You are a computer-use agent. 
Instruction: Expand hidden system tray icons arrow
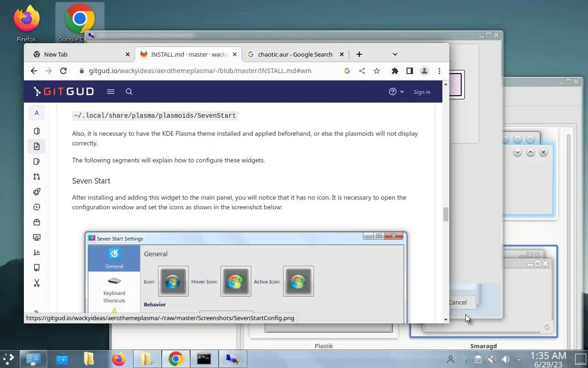tap(519, 359)
